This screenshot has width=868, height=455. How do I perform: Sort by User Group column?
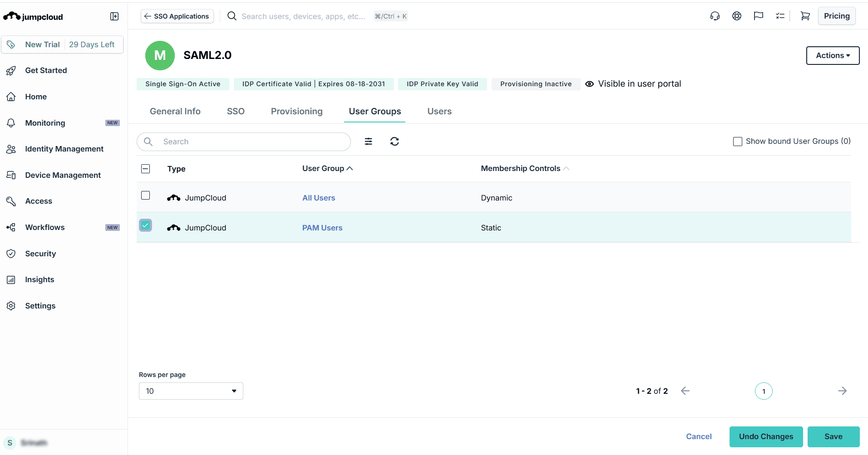[327, 168]
